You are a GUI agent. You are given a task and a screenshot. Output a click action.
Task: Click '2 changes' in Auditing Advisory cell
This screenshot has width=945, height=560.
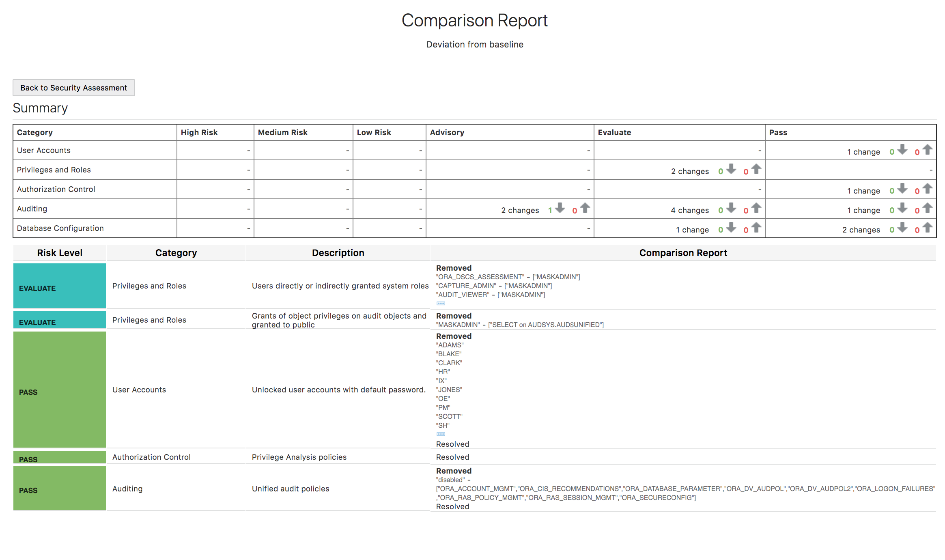click(520, 210)
